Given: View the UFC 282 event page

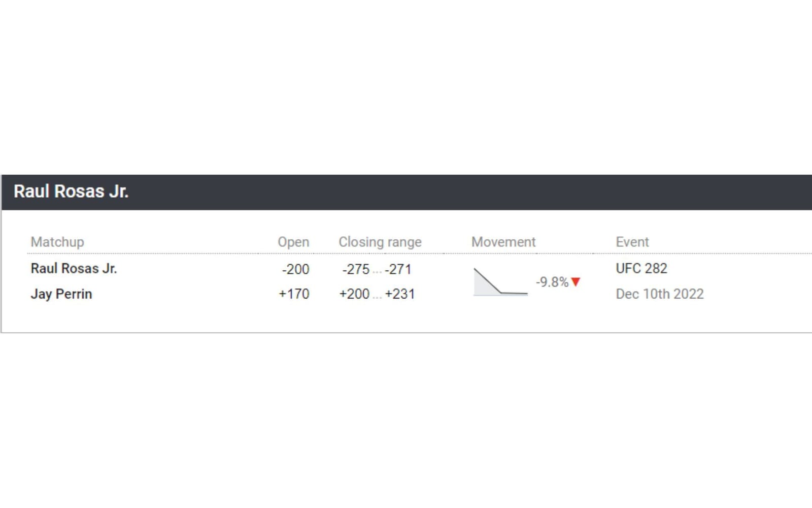Looking at the screenshot, I should click(641, 269).
